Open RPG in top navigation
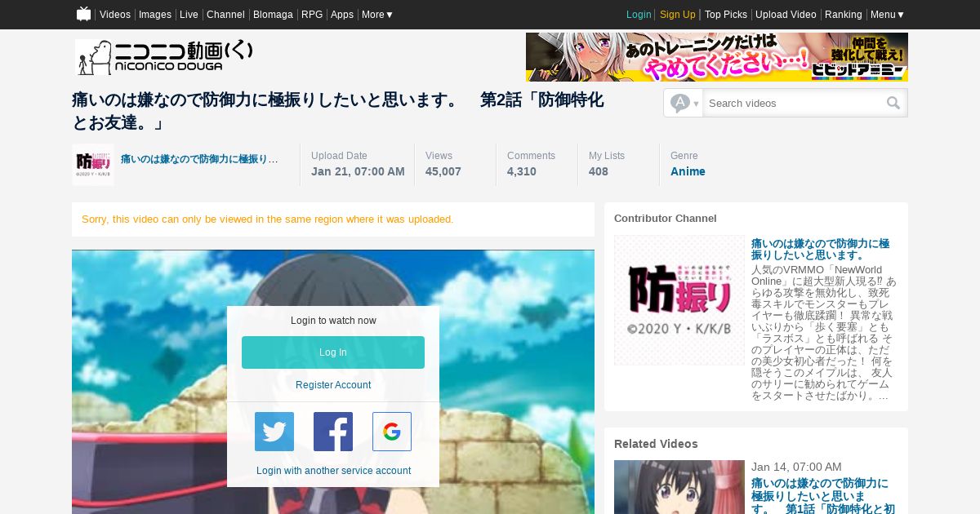This screenshot has width=980, height=514. tap(312, 15)
